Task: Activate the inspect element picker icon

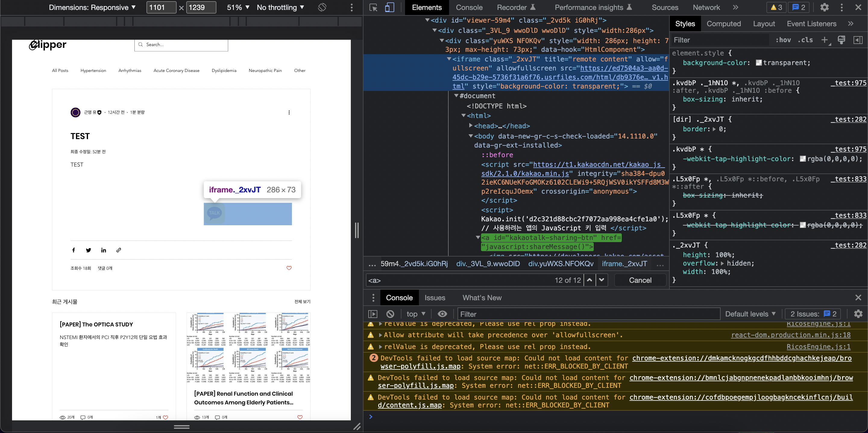Action: coord(373,8)
